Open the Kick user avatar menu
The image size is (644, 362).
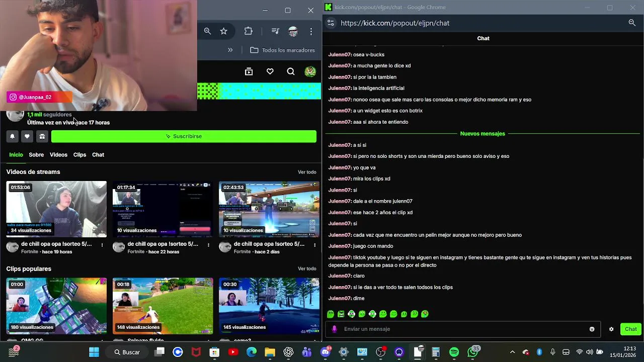click(x=310, y=72)
